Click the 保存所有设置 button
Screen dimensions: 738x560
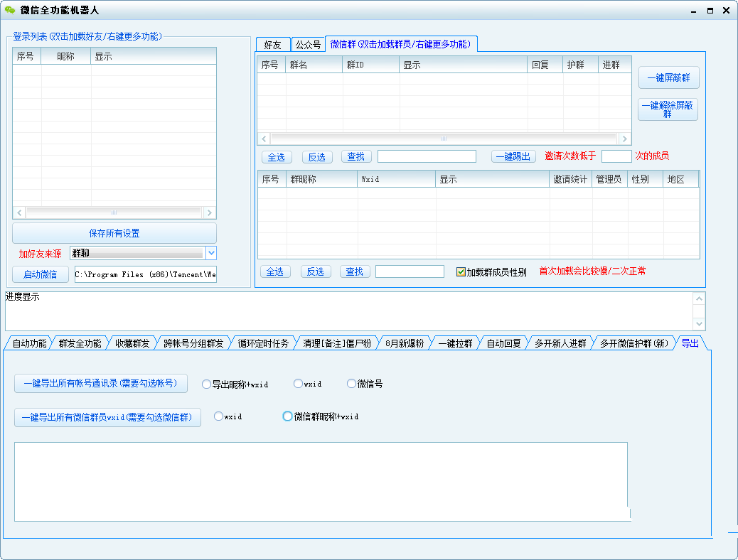(x=114, y=233)
